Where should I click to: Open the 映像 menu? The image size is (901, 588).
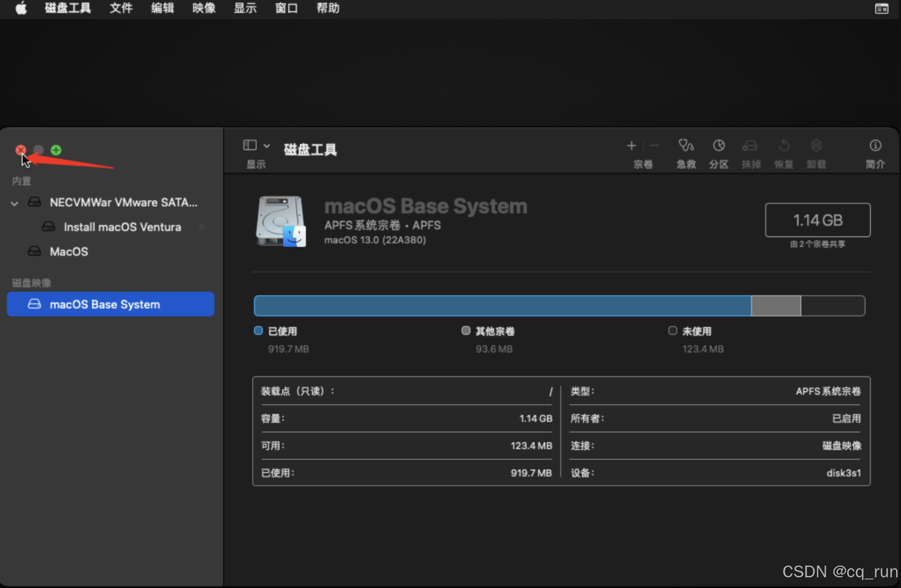tap(204, 8)
